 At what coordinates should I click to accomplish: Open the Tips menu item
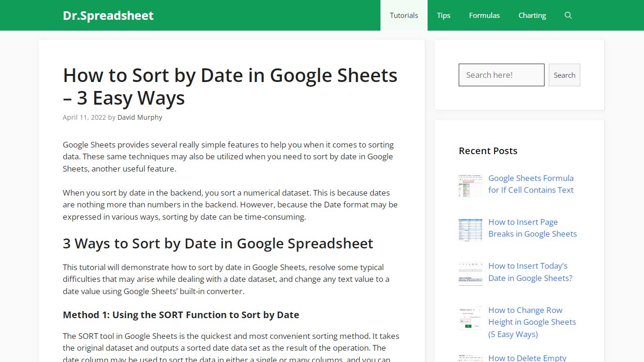tap(443, 16)
